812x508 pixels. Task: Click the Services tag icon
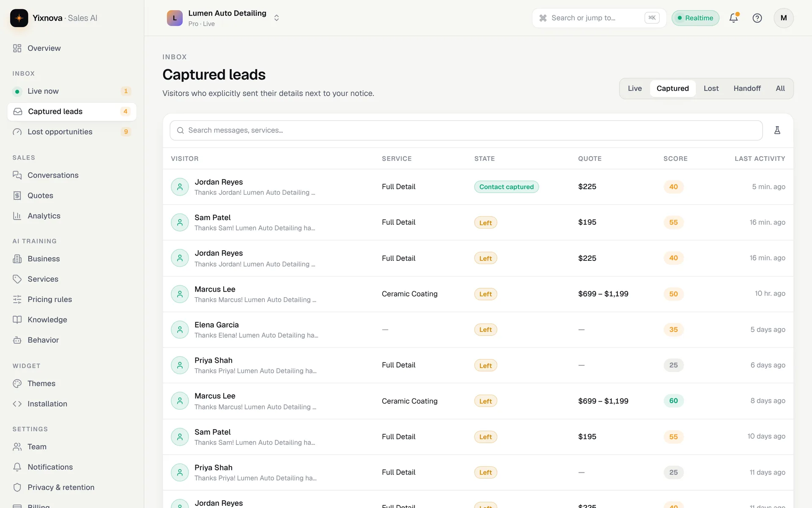[x=17, y=279]
